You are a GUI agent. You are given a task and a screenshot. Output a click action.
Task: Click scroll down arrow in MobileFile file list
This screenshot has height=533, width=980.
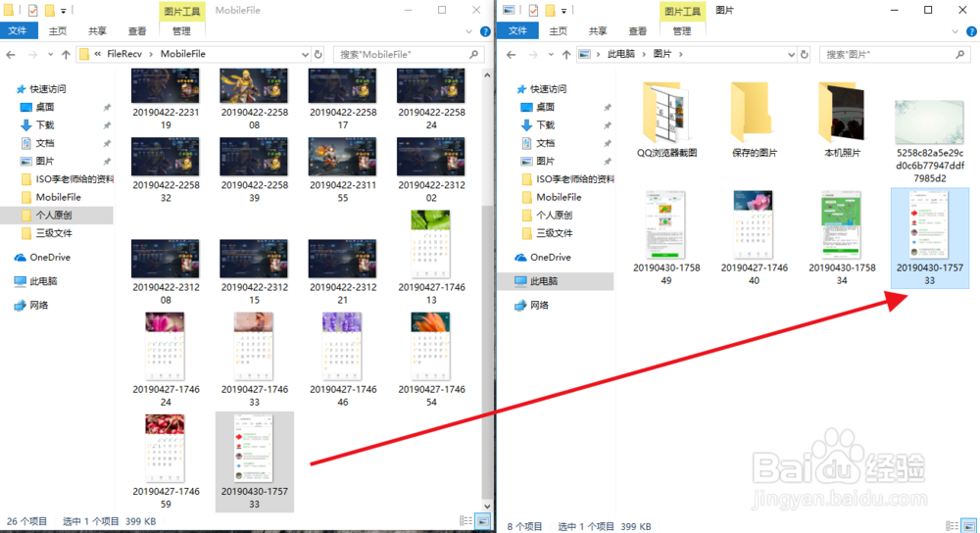(x=487, y=507)
